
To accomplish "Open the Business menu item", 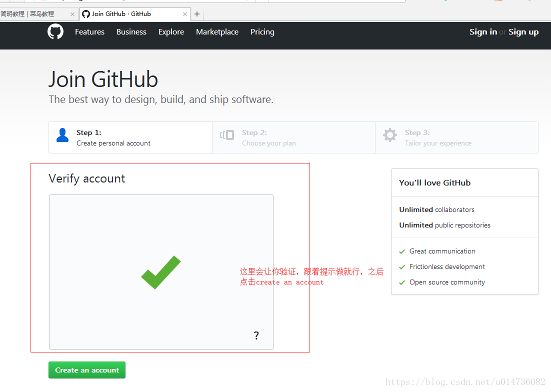I will click(131, 32).
